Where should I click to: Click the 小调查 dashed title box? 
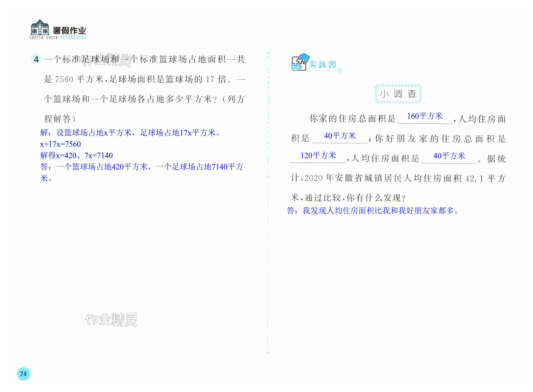coord(398,94)
